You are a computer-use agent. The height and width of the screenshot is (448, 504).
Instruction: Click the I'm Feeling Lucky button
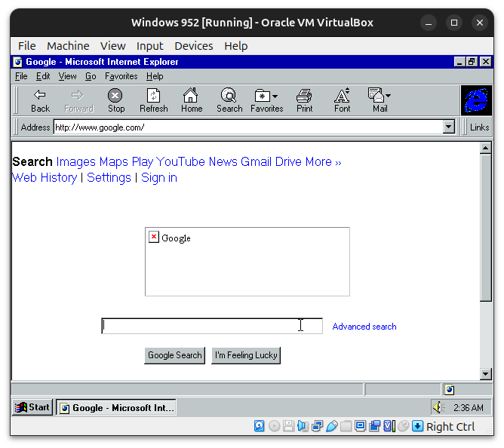[246, 355]
